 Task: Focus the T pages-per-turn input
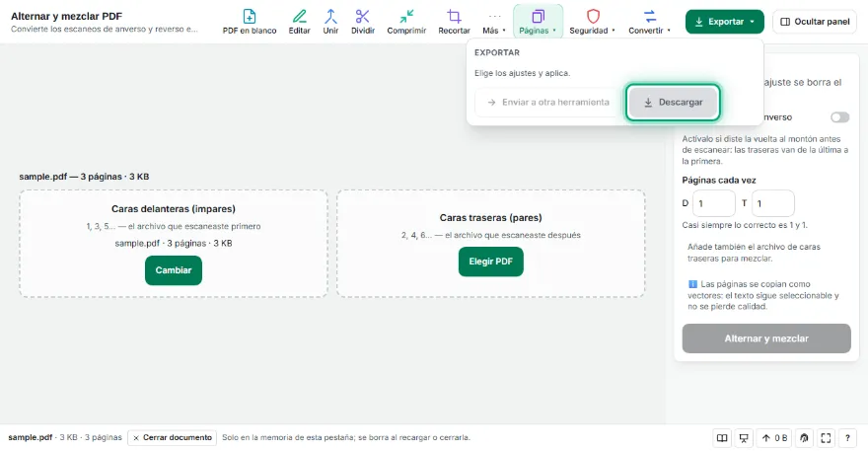point(772,203)
